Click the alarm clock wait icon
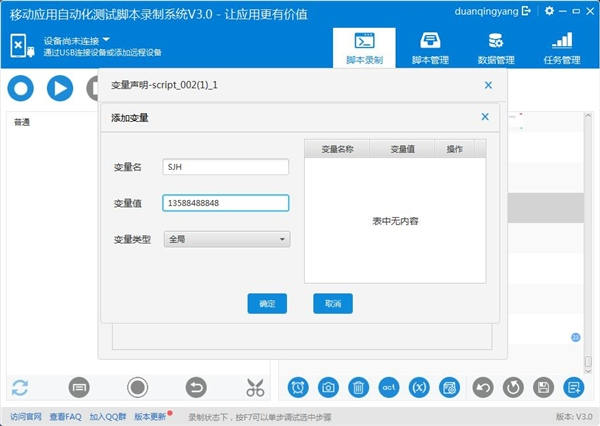This screenshot has width=600, height=426. point(297,387)
